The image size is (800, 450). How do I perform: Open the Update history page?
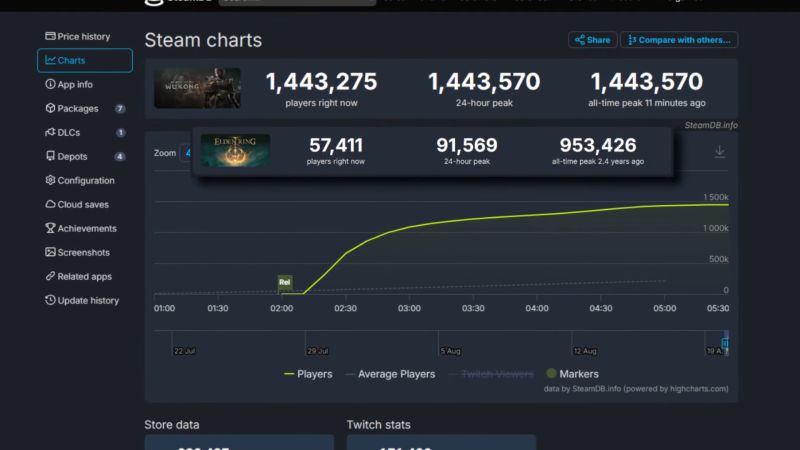pyautogui.click(x=82, y=300)
